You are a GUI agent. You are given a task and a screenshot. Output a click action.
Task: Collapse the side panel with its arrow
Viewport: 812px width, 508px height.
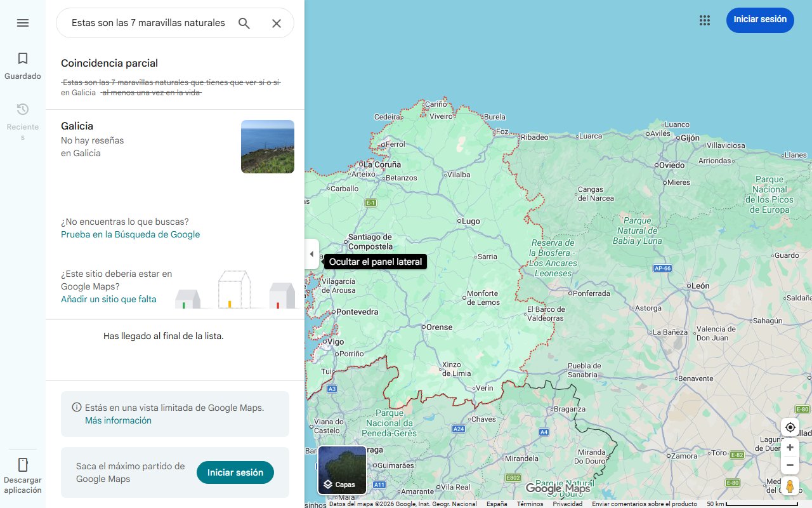pos(311,253)
